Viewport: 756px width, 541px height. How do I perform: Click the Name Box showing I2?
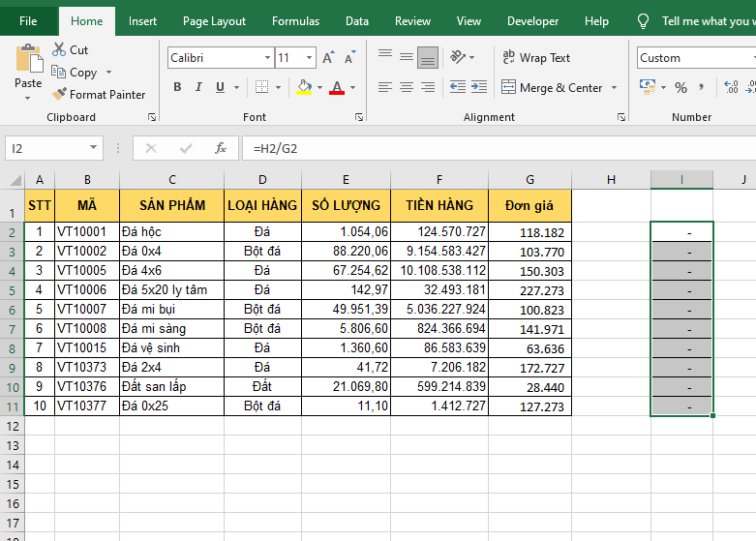click(x=44, y=148)
